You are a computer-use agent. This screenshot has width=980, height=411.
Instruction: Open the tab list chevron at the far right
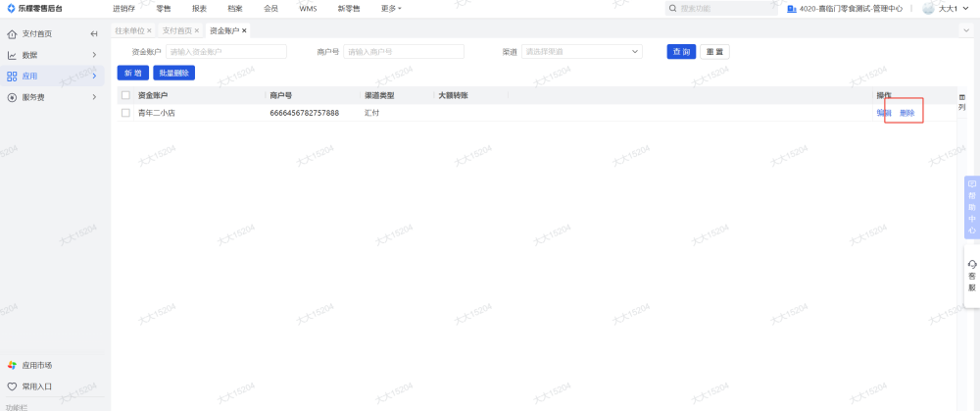[x=967, y=30]
